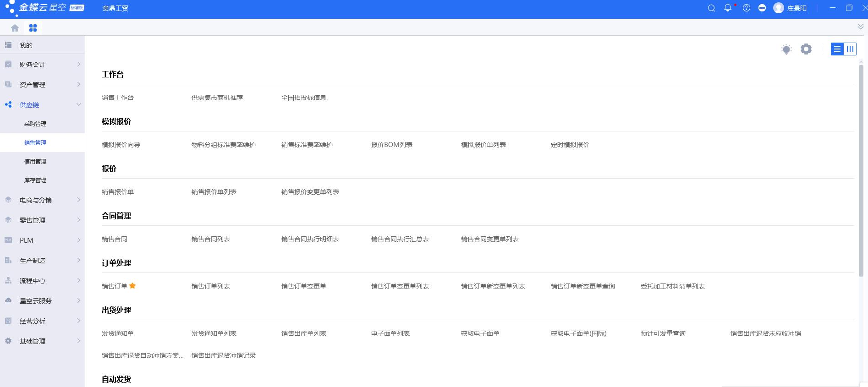Click the user name 庄景阳

point(797,8)
